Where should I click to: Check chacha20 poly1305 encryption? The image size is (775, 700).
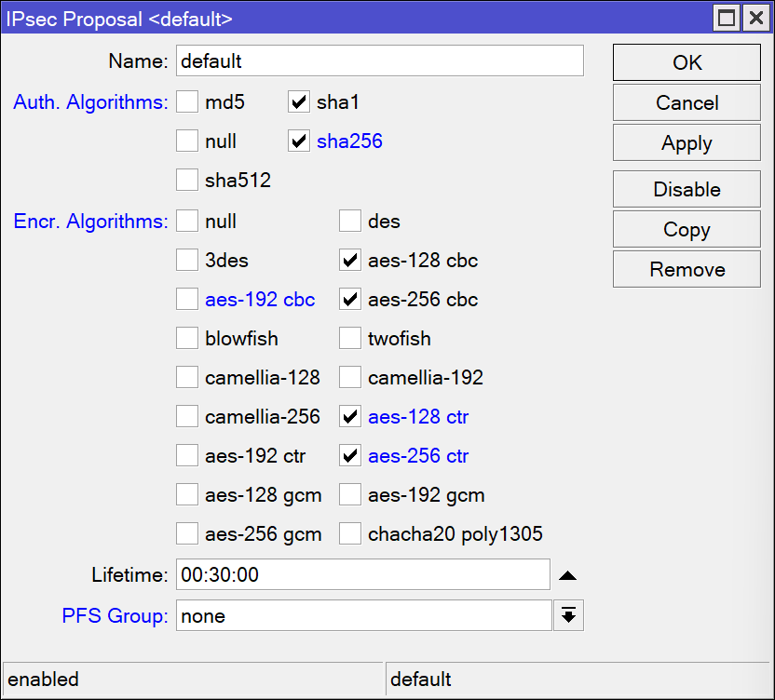pos(350,533)
